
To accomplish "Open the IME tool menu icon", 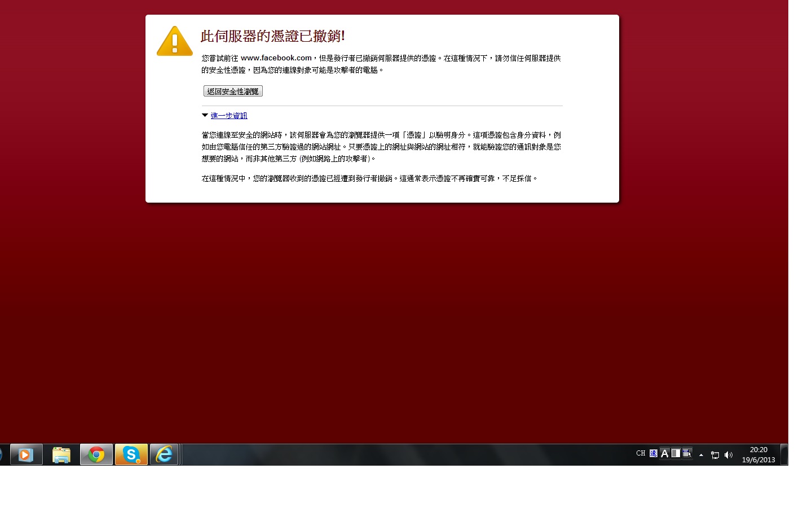I will 687,453.
